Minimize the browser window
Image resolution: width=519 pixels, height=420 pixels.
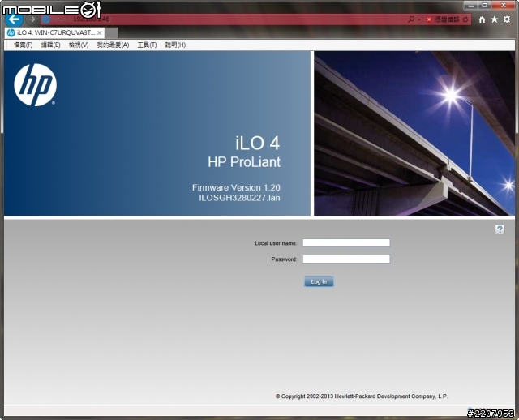[x=470, y=6]
